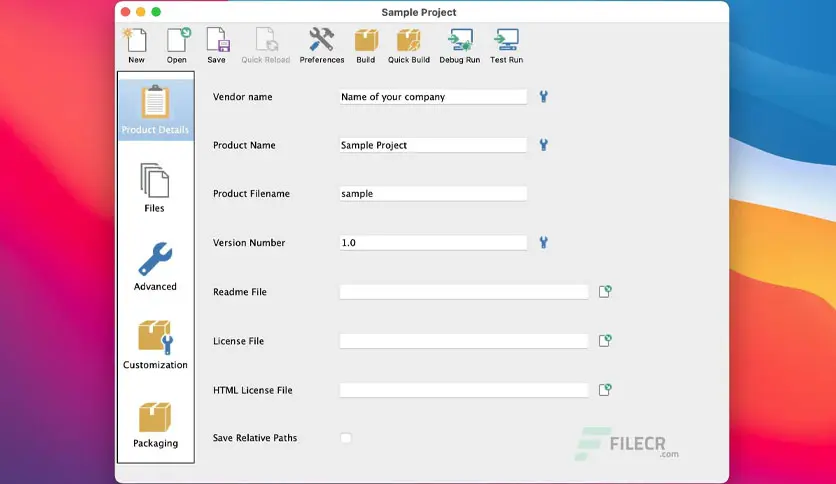Image resolution: width=836 pixels, height=484 pixels.
Task: Run Quick Build from the toolbar
Action: click(x=408, y=41)
